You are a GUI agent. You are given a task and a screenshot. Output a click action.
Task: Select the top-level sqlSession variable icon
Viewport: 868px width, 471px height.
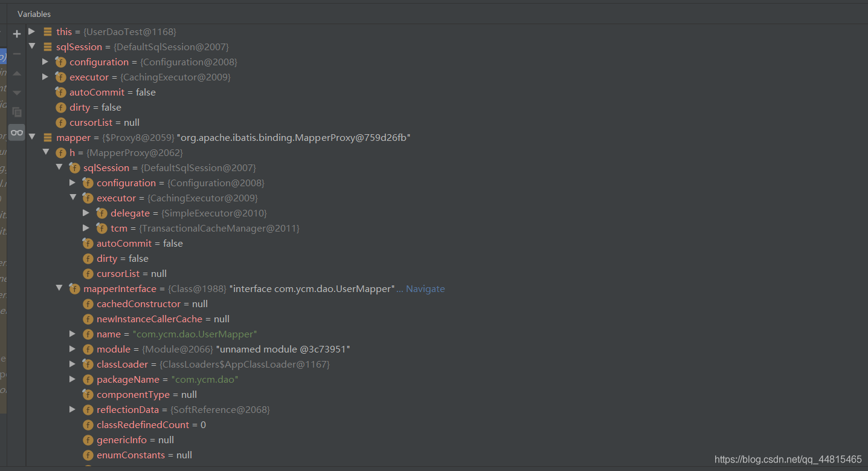coord(48,47)
